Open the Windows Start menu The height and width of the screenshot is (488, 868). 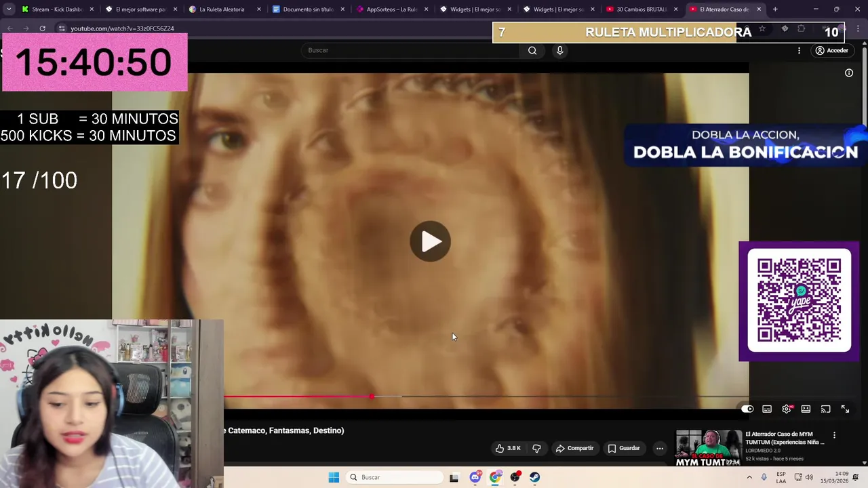coord(334,477)
